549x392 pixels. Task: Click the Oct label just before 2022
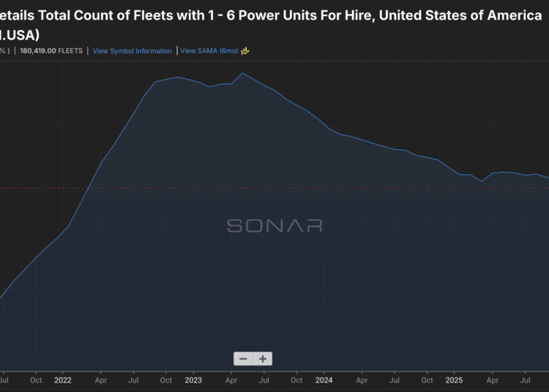pos(36,380)
